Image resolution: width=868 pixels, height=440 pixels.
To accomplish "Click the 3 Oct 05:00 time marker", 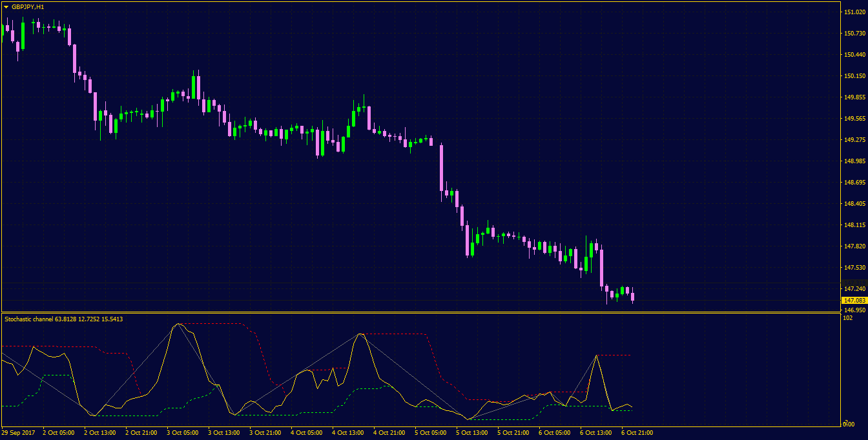I will coord(183,432).
